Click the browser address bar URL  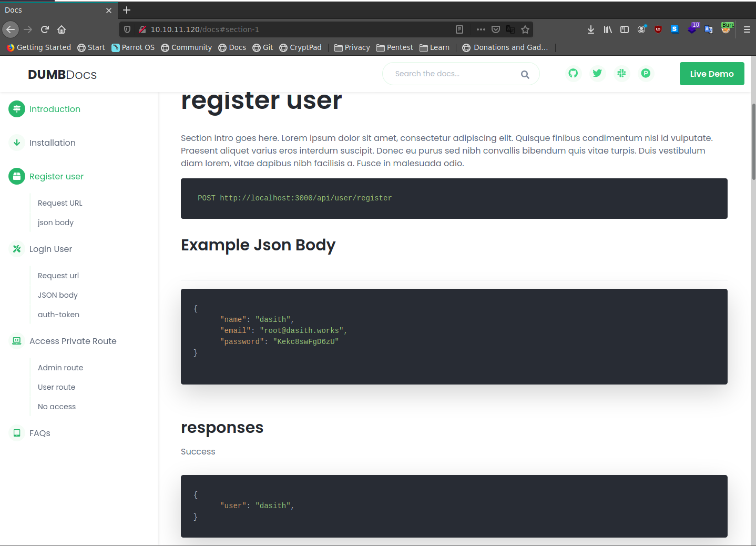click(205, 29)
